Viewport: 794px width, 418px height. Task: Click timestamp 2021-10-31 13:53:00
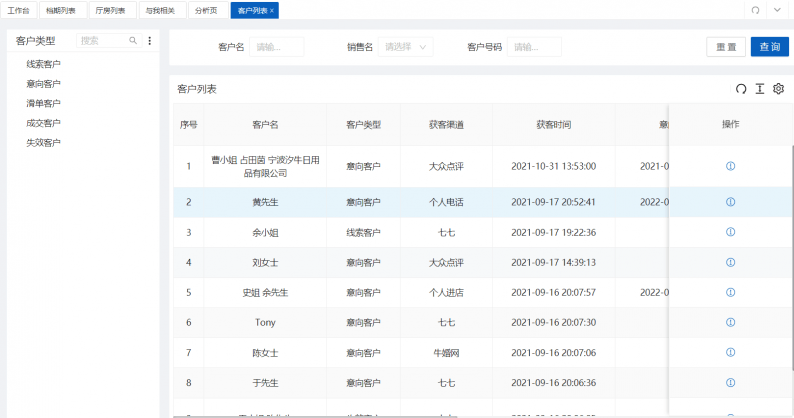[553, 166]
